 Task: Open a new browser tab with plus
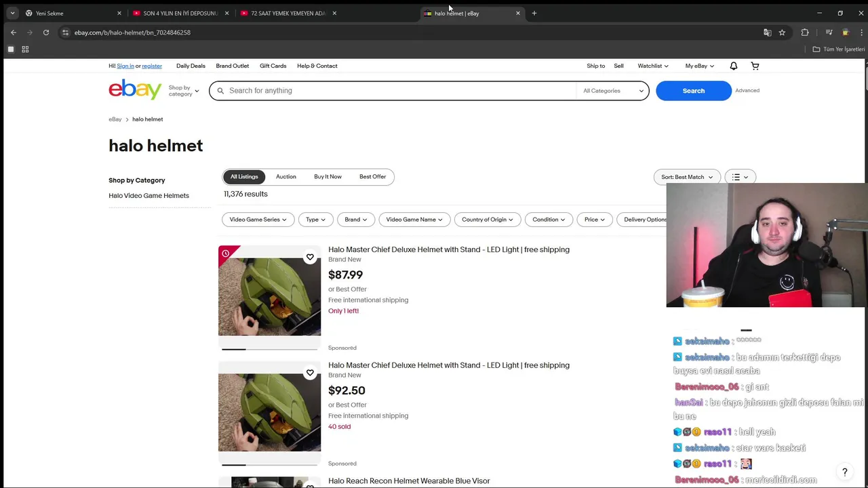coord(534,13)
